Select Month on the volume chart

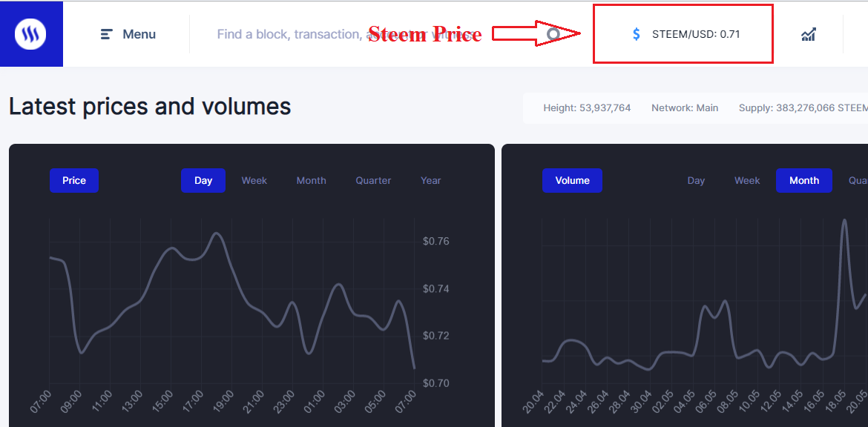[804, 180]
